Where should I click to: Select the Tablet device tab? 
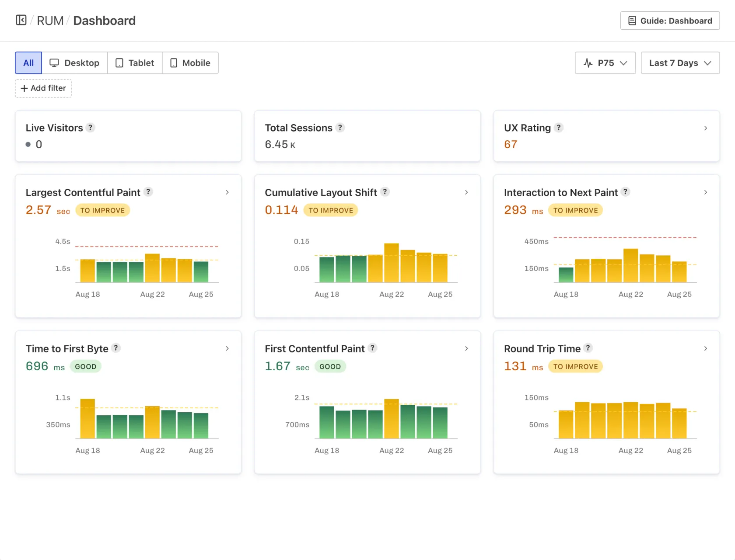(x=135, y=63)
